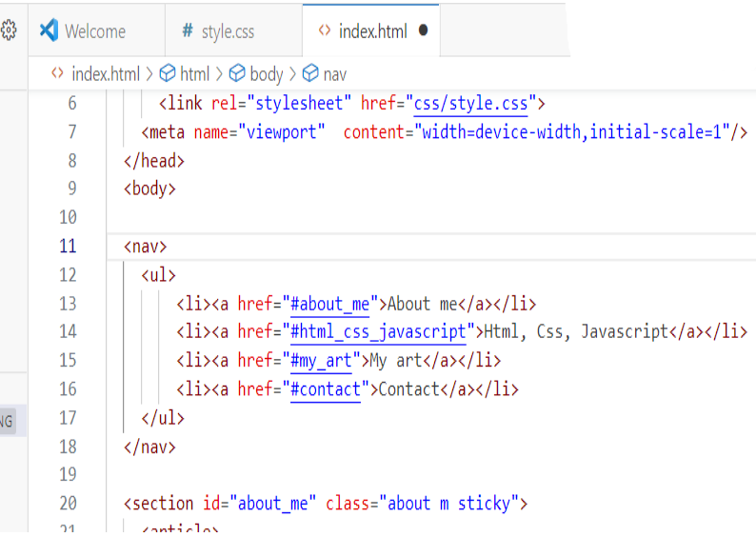Click the "My art" link text
756x537 pixels.
(x=396, y=361)
